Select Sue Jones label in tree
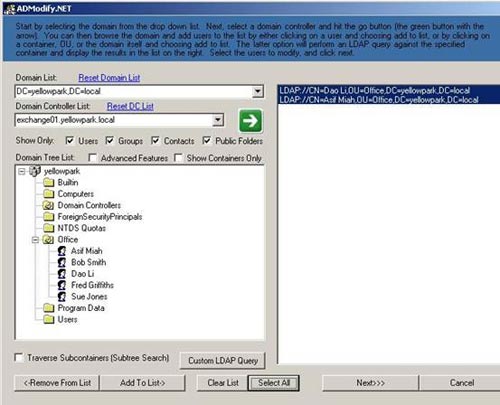Image resolution: width=500 pixels, height=405 pixels. 89,297
